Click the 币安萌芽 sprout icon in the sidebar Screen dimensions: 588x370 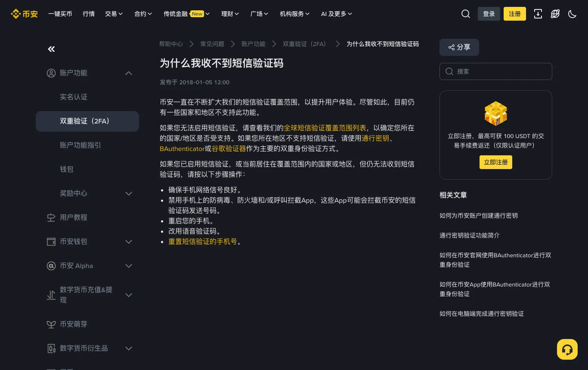(51, 324)
